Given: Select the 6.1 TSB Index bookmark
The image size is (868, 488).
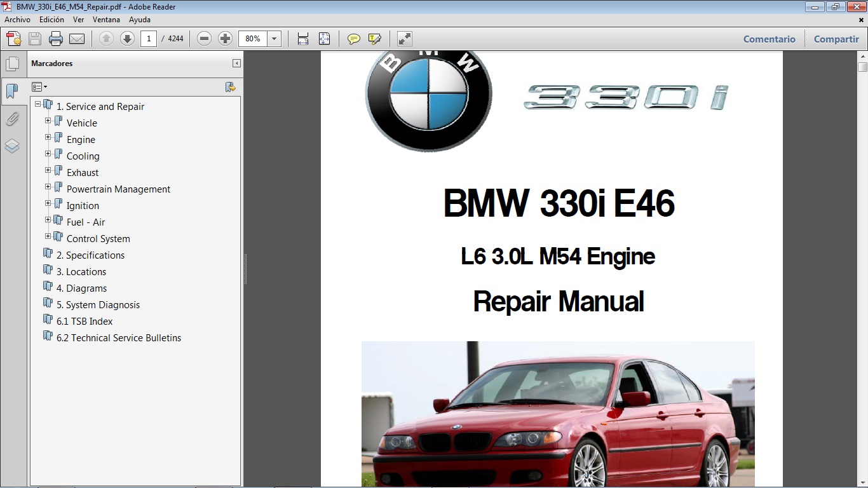Looking at the screenshot, I should point(85,322).
